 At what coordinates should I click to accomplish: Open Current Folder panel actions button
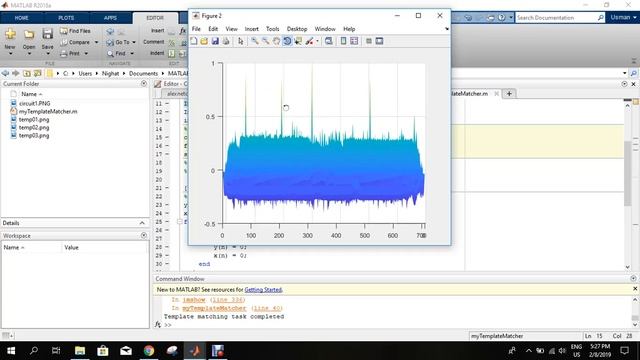coord(144,83)
